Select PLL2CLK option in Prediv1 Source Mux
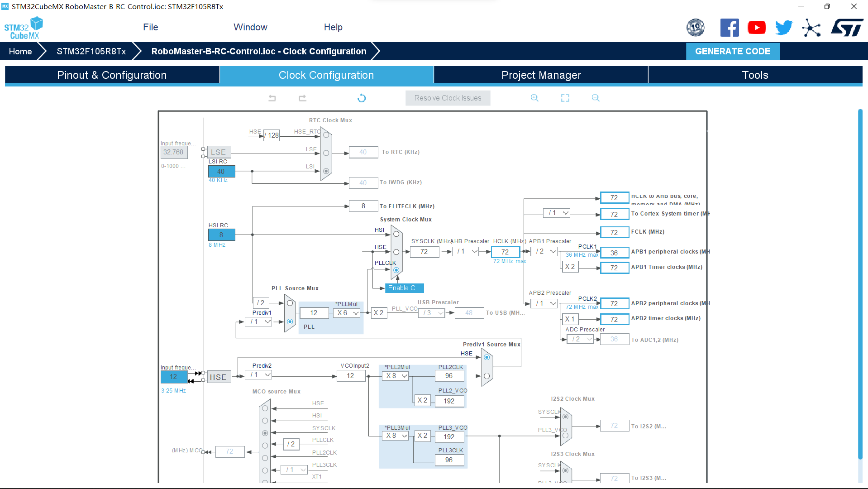The width and height of the screenshot is (868, 489). [x=486, y=376]
